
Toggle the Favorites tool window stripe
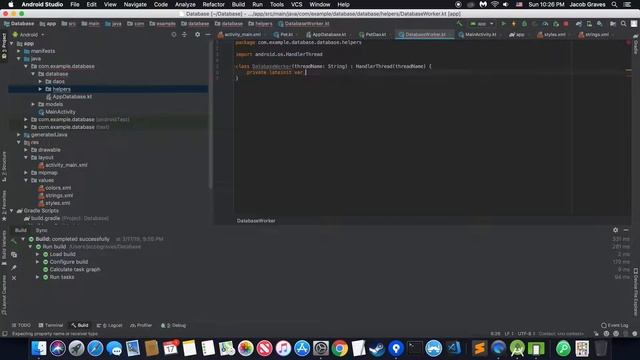pyautogui.click(x=4, y=205)
